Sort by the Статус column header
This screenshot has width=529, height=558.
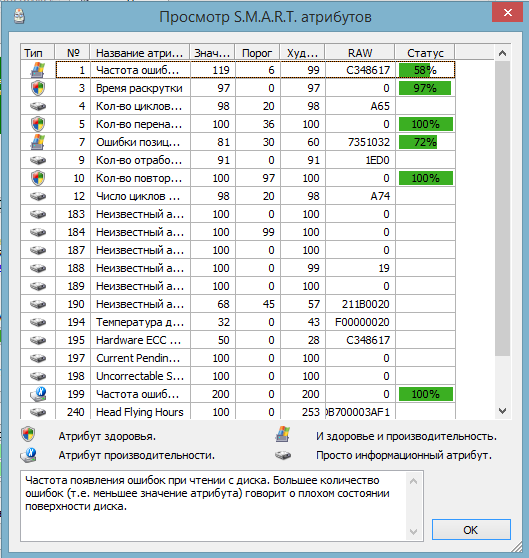click(425, 53)
